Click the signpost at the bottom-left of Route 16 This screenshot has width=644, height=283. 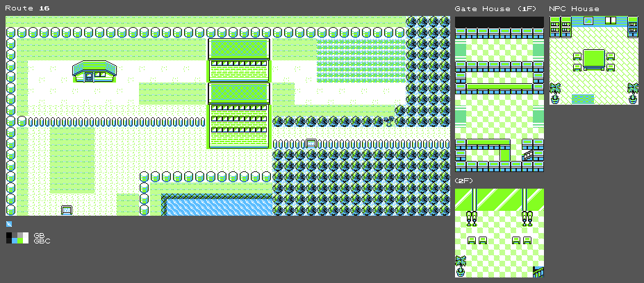(x=67, y=210)
